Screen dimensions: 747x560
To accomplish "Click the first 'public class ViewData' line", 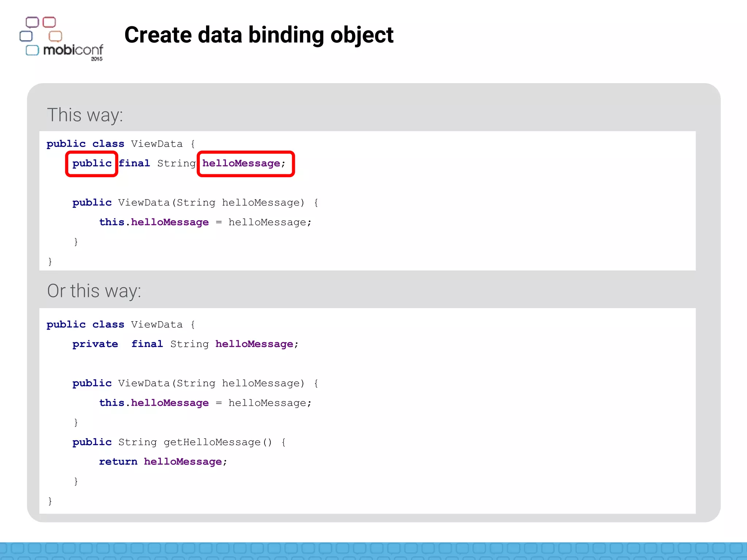I will (120, 144).
